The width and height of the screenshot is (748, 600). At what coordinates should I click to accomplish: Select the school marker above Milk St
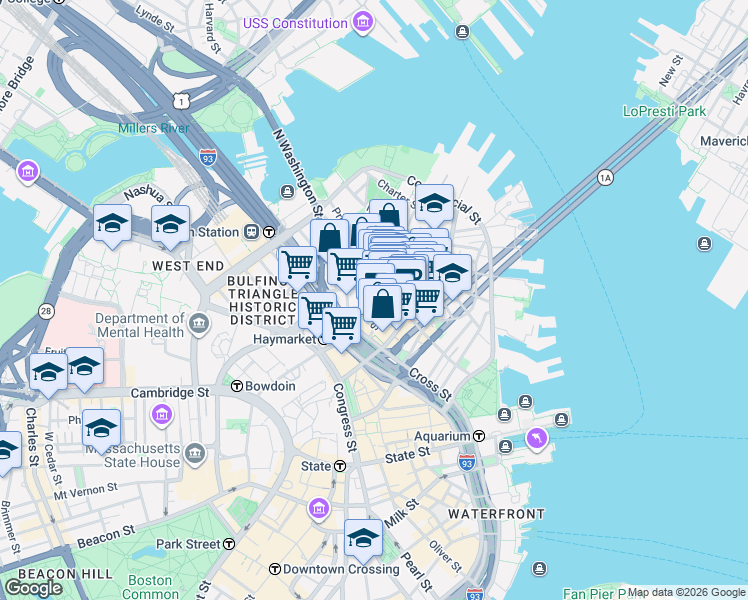pos(363,541)
